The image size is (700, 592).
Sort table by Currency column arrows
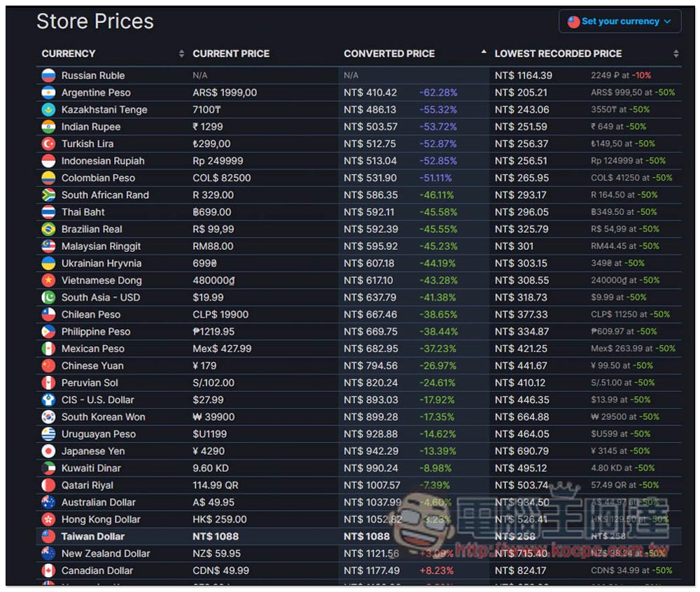[181, 54]
